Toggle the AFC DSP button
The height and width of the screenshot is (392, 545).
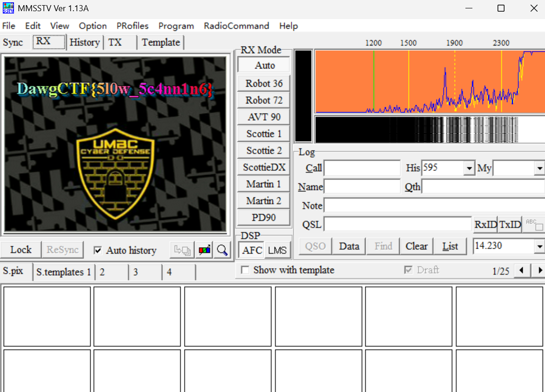coord(252,250)
